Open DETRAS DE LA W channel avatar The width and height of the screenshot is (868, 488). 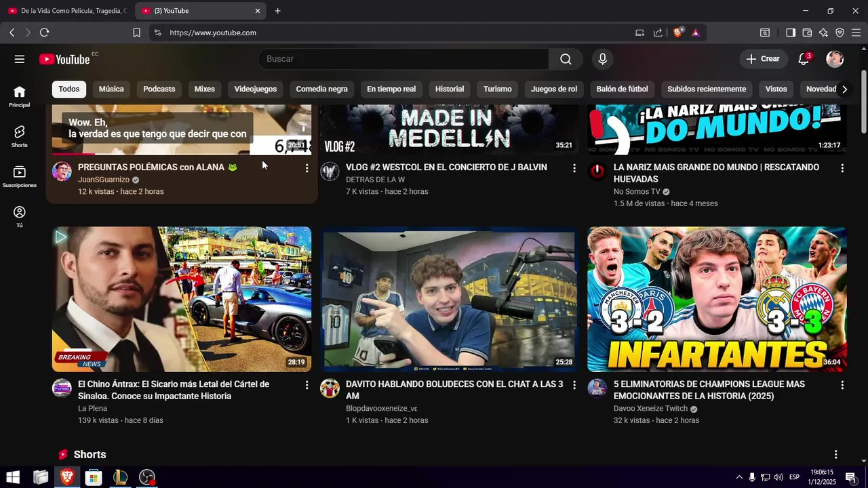pyautogui.click(x=330, y=171)
